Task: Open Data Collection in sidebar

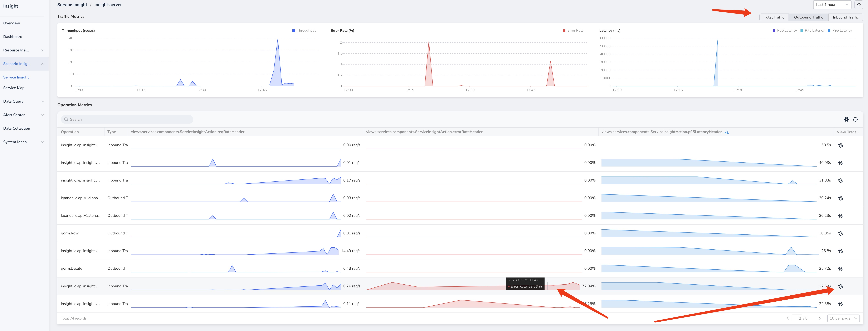Action: 16,128
